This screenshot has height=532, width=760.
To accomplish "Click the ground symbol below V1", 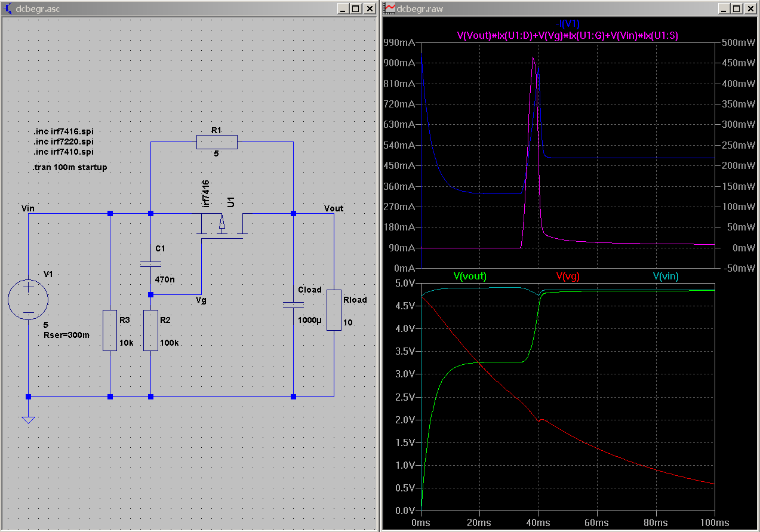I will click(28, 419).
